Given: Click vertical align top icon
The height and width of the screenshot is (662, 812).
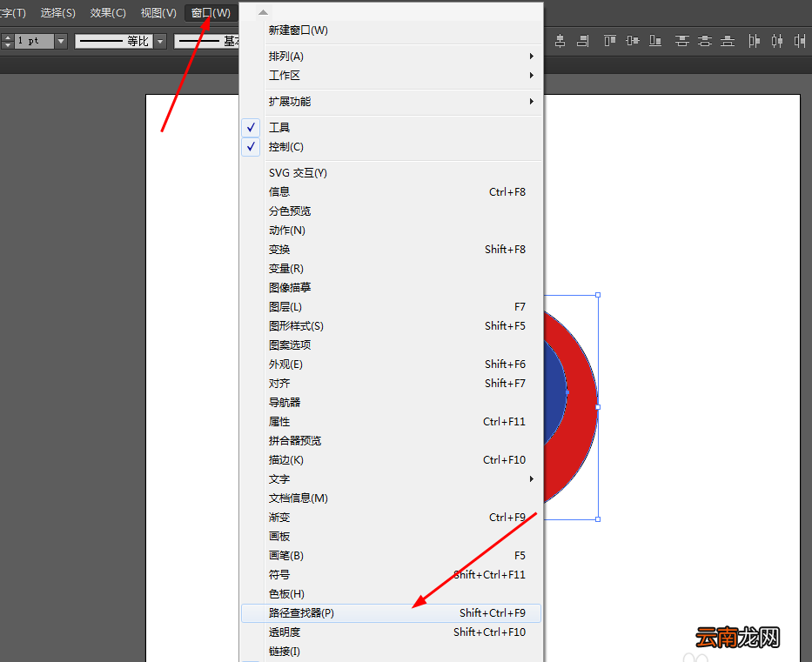Looking at the screenshot, I should point(609,41).
